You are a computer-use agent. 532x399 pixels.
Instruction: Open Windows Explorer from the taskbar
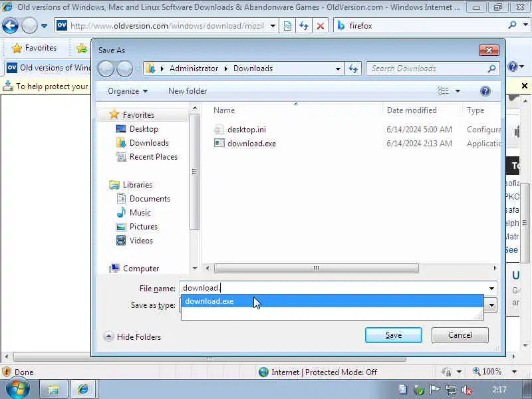pyautogui.click(x=54, y=390)
